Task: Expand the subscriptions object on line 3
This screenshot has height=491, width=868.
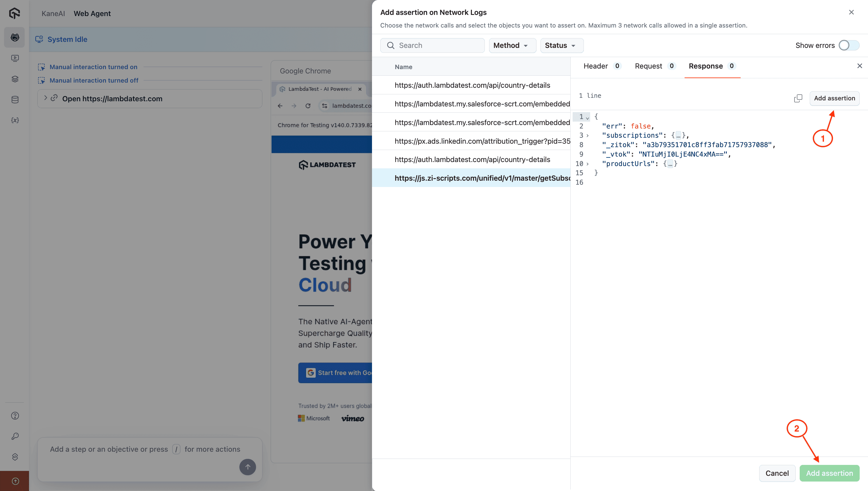Action: (588, 136)
